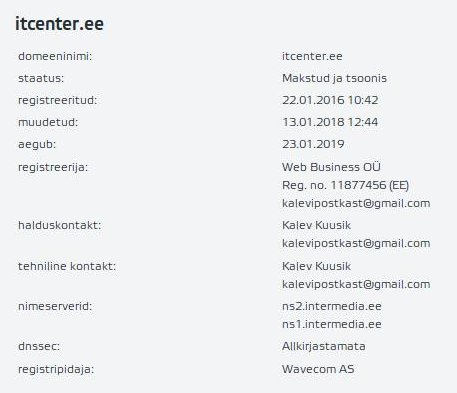457x393 pixels.
Task: Click the registreerija label
Action: click(x=53, y=167)
